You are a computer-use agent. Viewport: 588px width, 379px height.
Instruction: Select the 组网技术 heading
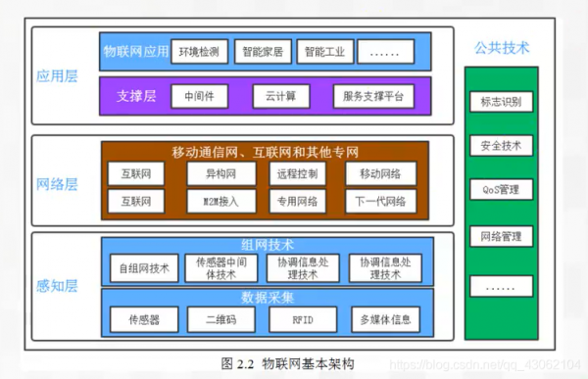pyautogui.click(x=268, y=245)
